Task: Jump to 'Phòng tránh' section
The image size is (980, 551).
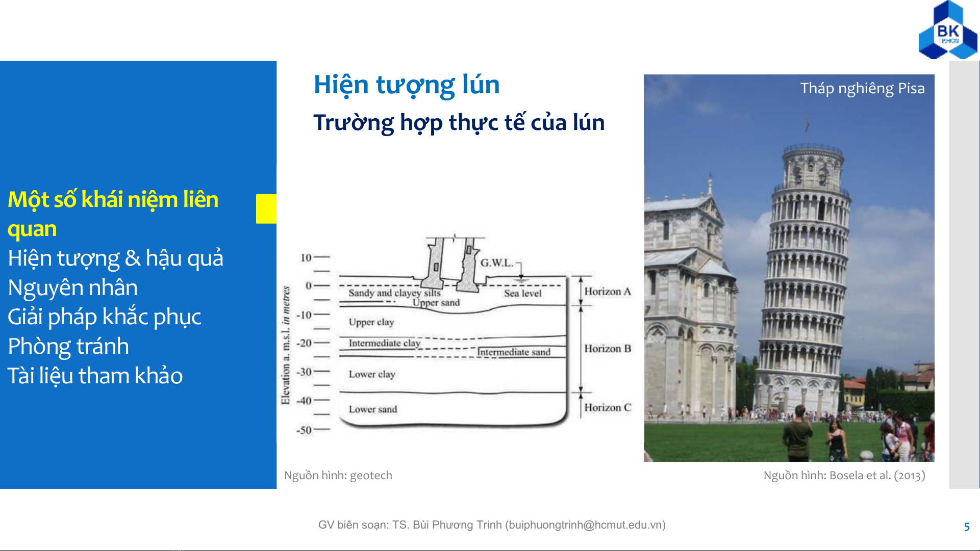Action: [68, 346]
